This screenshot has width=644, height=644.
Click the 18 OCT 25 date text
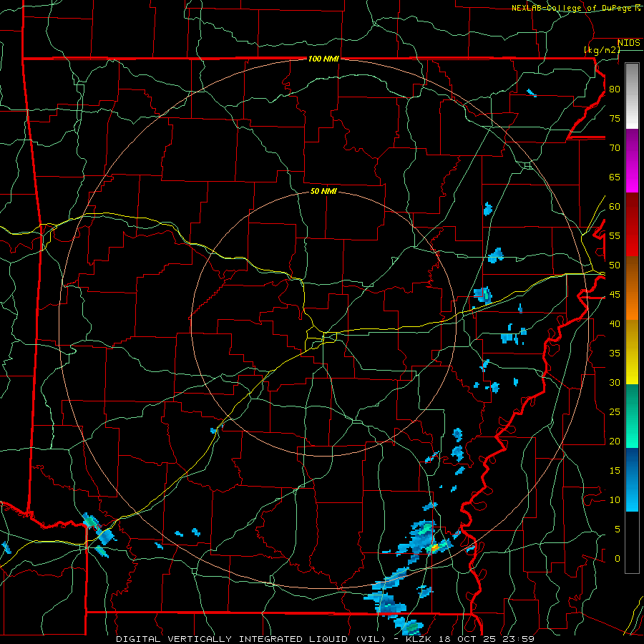(x=468, y=639)
